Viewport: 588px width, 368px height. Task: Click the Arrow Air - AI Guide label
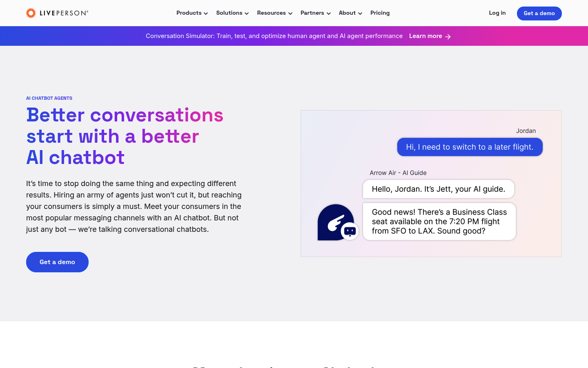(x=398, y=173)
